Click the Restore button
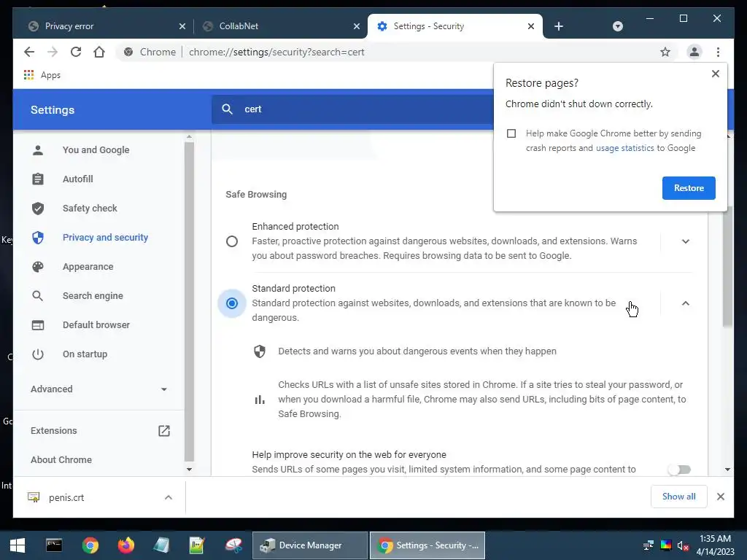Image resolution: width=747 pixels, height=560 pixels. point(689,188)
